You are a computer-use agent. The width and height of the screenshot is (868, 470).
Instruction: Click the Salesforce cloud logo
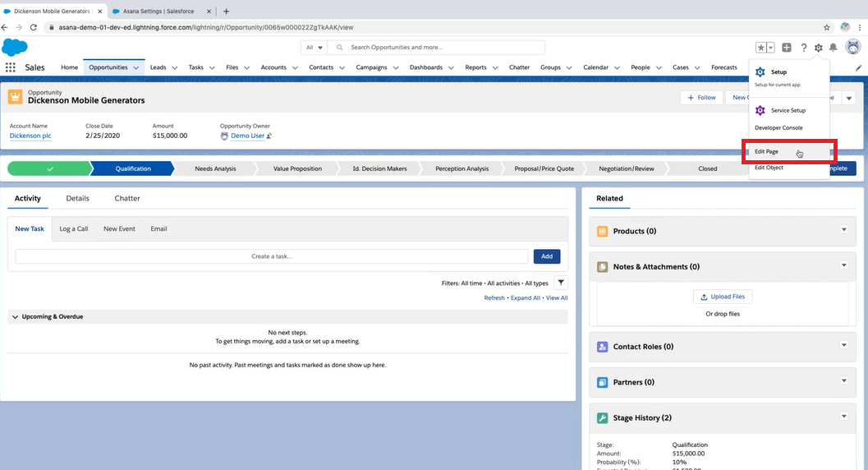pos(15,47)
